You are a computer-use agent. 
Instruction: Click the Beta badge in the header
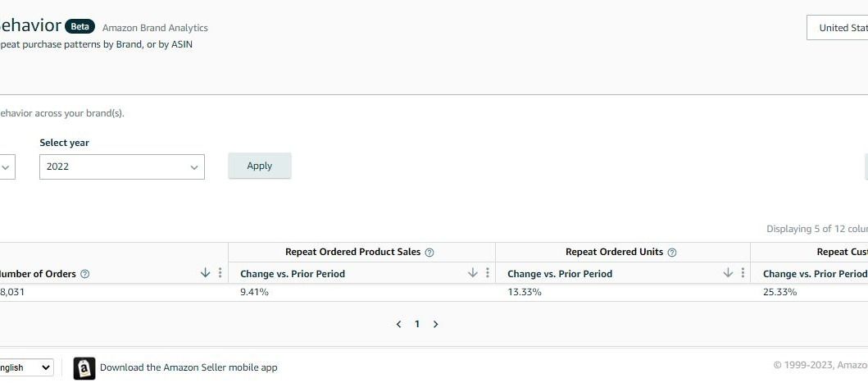[x=80, y=27]
